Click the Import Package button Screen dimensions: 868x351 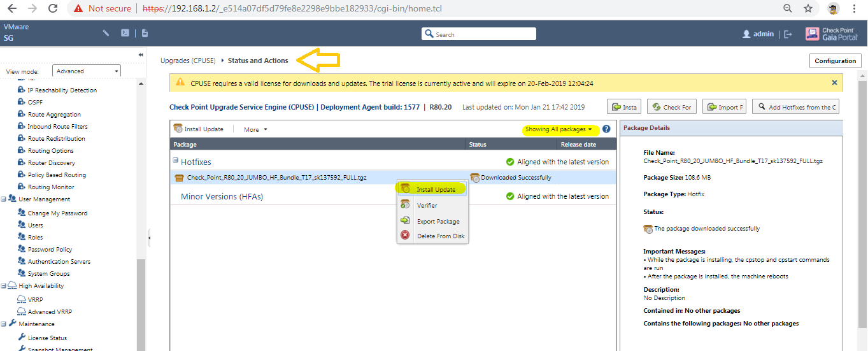(724, 107)
